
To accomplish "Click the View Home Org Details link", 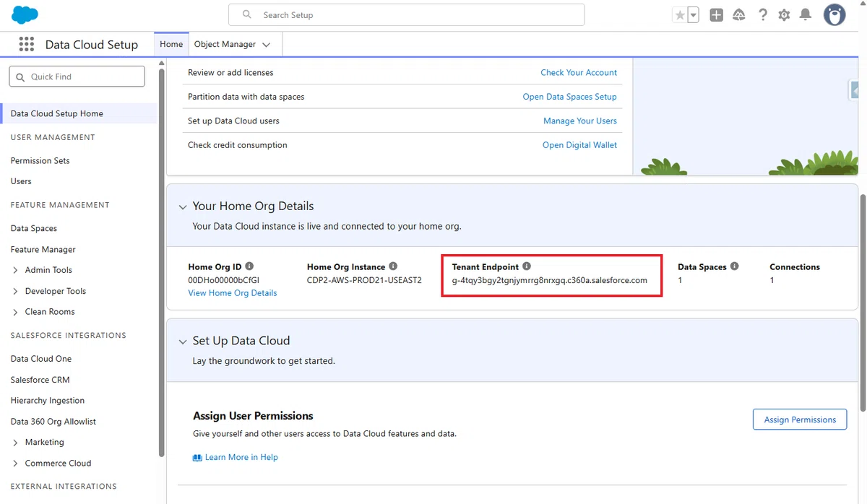I will (x=233, y=292).
